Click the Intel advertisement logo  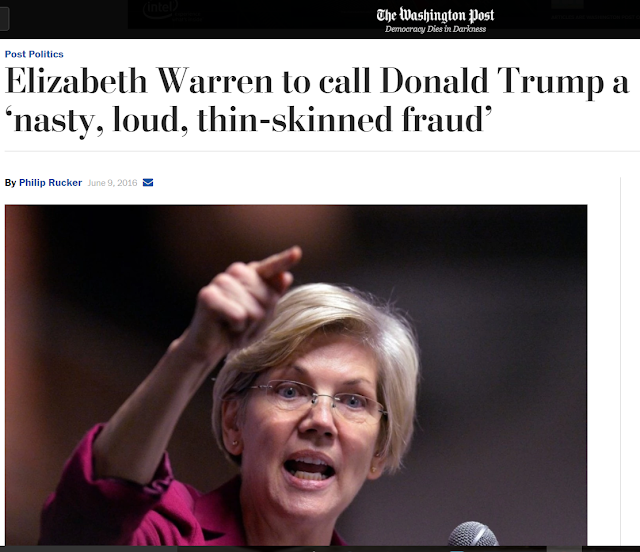pyautogui.click(x=160, y=9)
